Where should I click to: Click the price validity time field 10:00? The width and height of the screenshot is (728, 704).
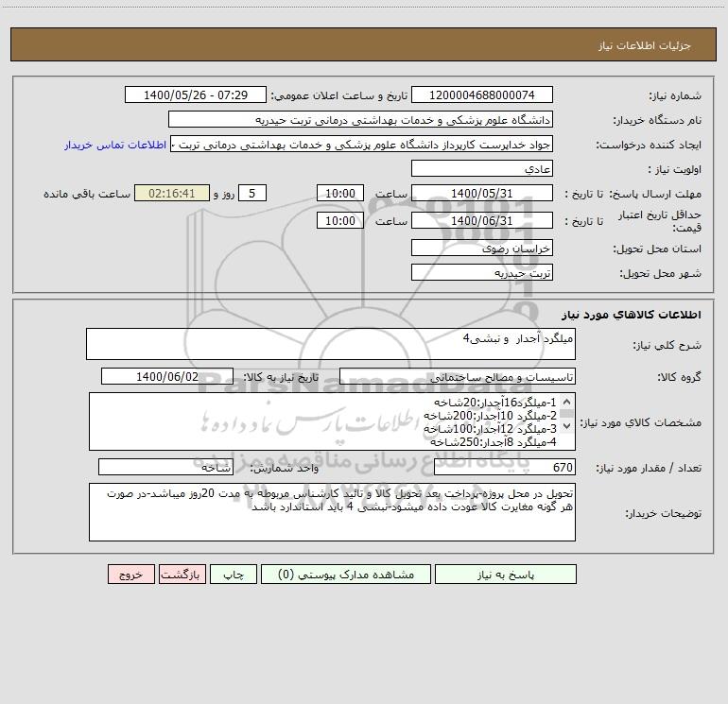coord(339,220)
